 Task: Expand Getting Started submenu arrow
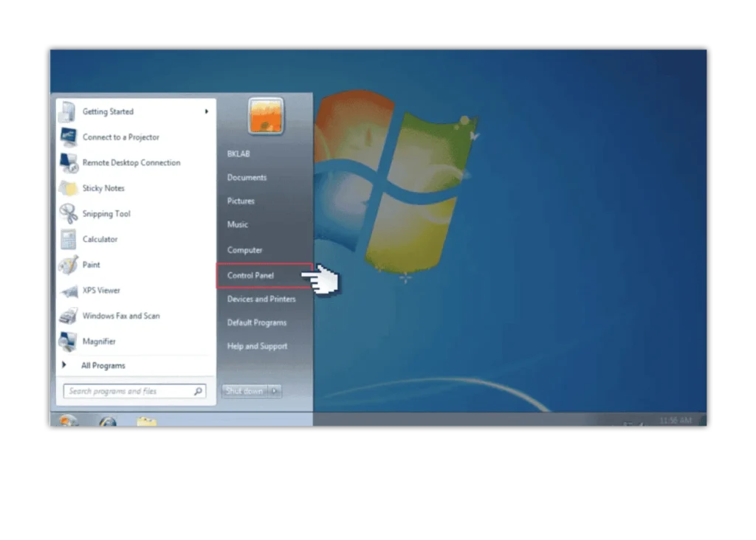207,111
